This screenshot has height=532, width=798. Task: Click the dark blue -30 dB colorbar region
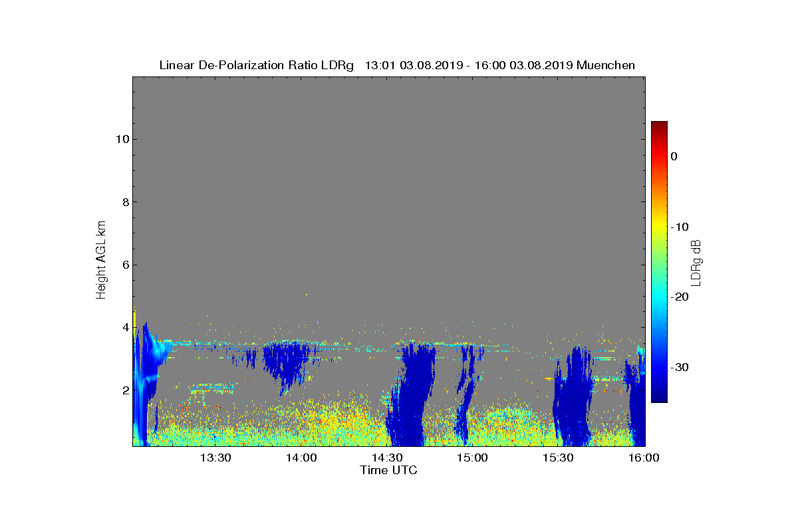(x=659, y=367)
